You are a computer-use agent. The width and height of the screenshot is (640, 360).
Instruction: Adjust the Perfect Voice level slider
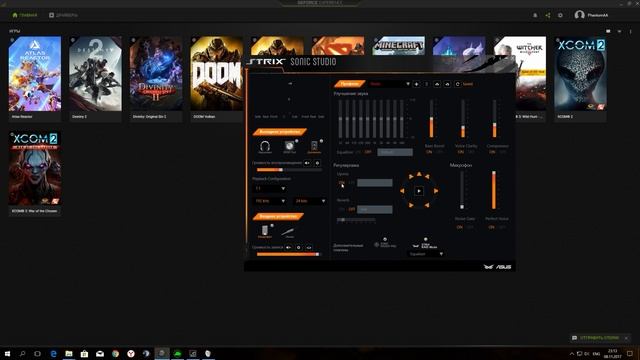(x=494, y=190)
